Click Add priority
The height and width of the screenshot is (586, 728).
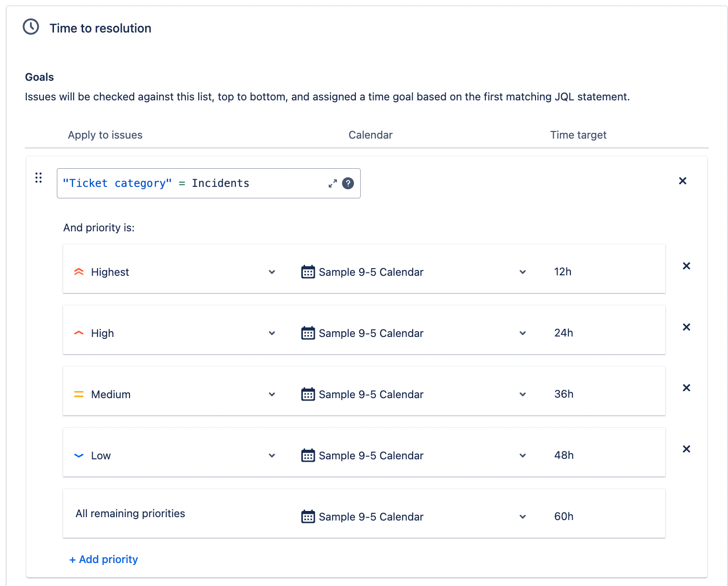point(103,559)
